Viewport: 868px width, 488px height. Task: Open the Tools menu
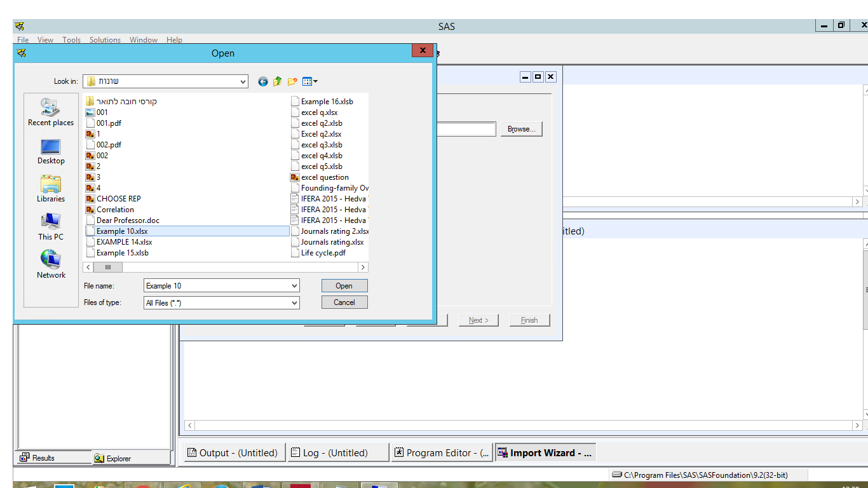(x=71, y=40)
